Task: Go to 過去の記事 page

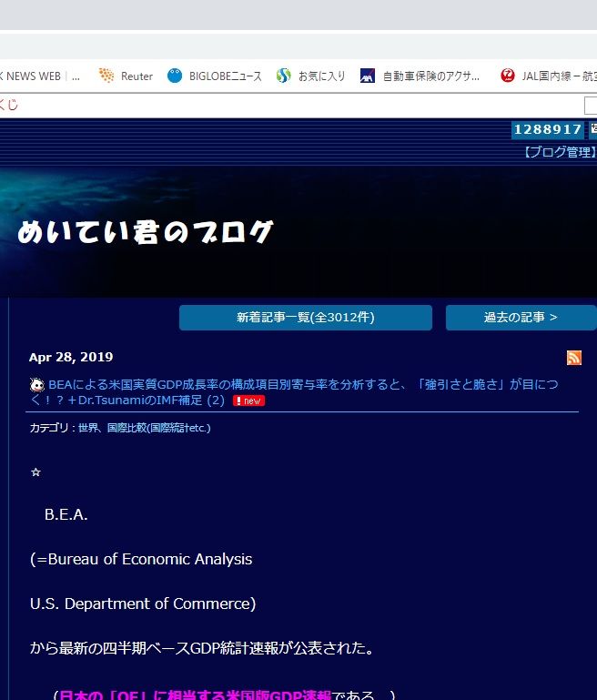Action: tap(521, 318)
